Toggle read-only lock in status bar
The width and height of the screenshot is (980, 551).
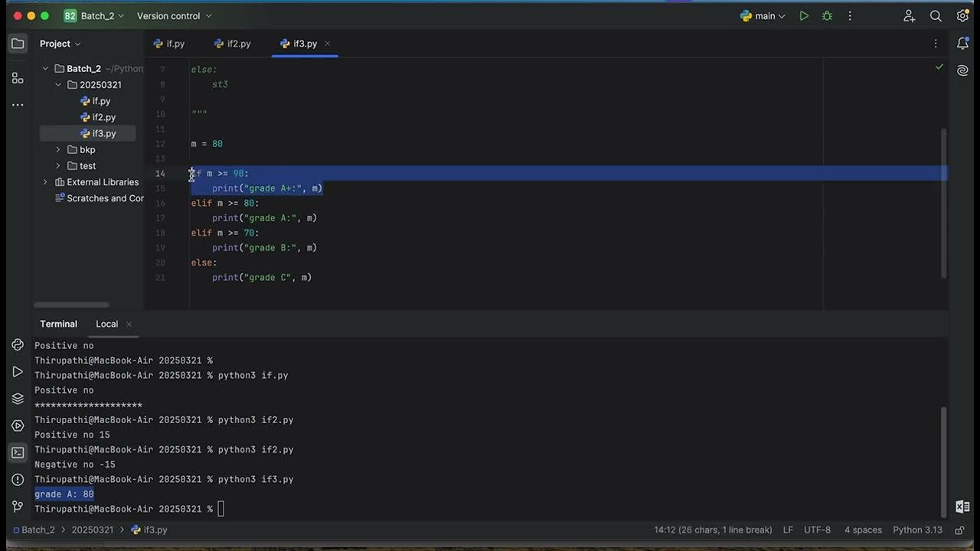pyautogui.click(x=959, y=530)
